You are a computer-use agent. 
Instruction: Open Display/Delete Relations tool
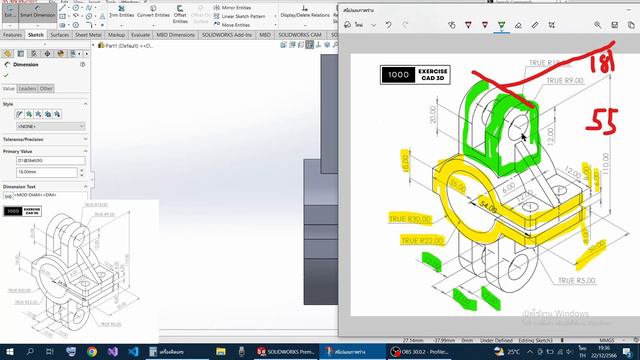305,11
